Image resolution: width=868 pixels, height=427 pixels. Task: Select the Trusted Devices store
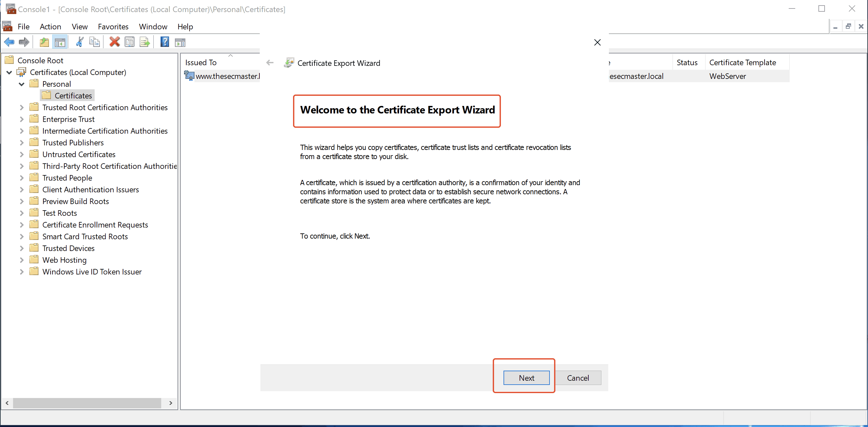69,248
